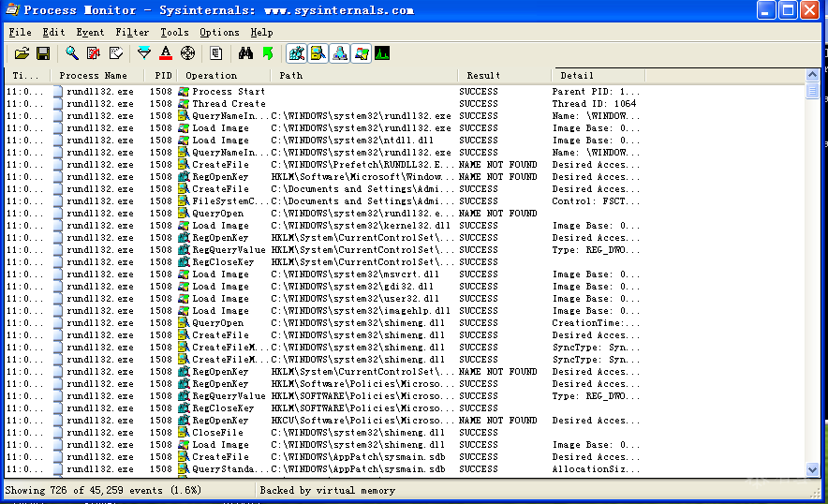This screenshot has width=828, height=504.
Task: Open the Help menu
Action: tap(261, 32)
